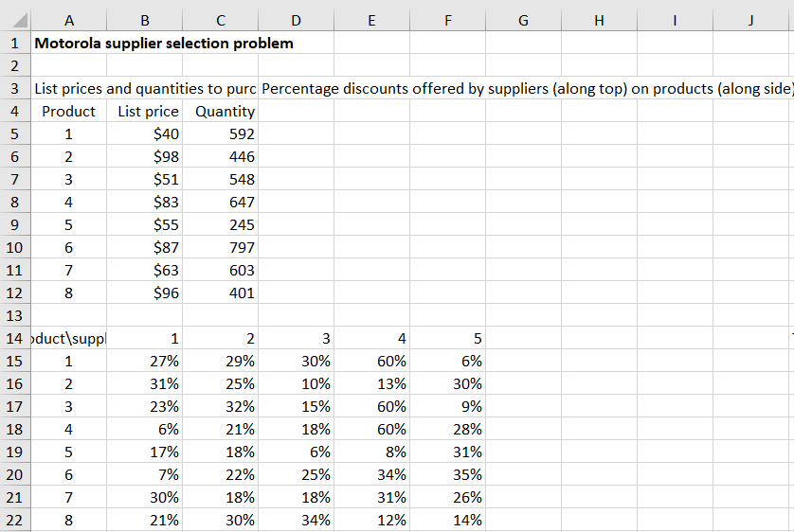This screenshot has width=794, height=532.
Task: Select the 15% discount cell in row 17
Action: (x=297, y=407)
